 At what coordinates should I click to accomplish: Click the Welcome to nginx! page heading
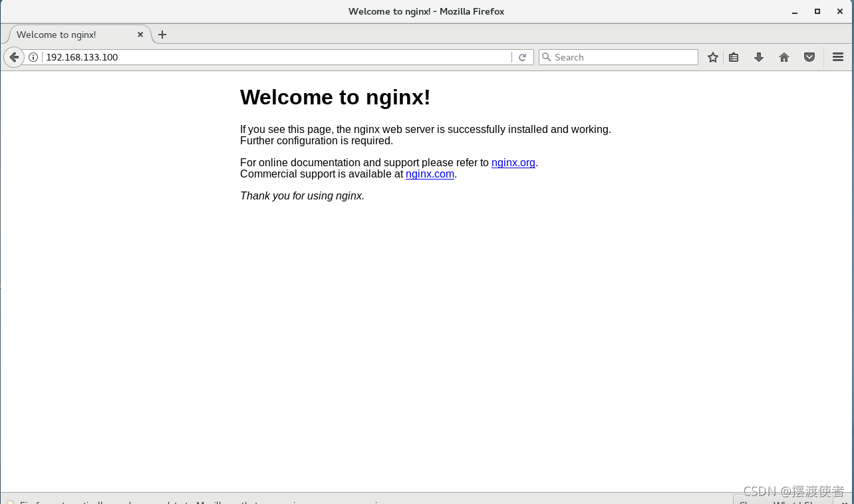[x=335, y=97]
